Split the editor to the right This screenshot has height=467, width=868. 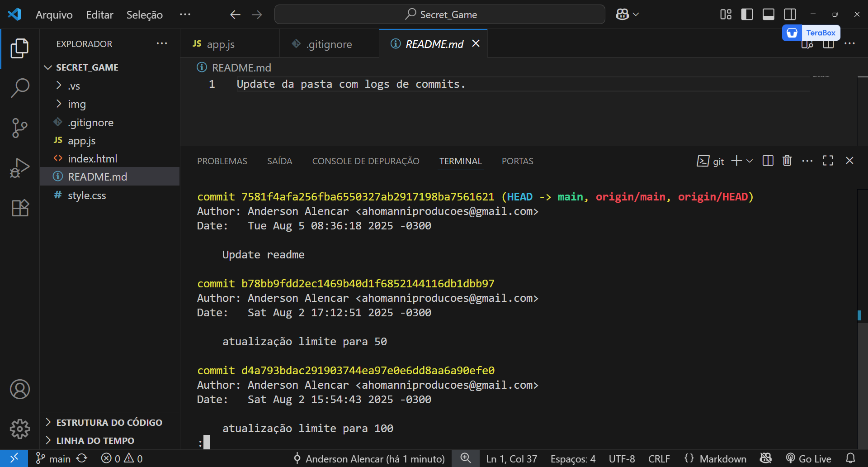pyautogui.click(x=828, y=44)
